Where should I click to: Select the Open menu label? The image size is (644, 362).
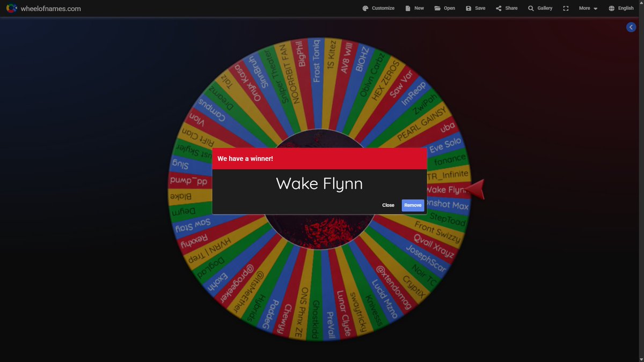449,9
